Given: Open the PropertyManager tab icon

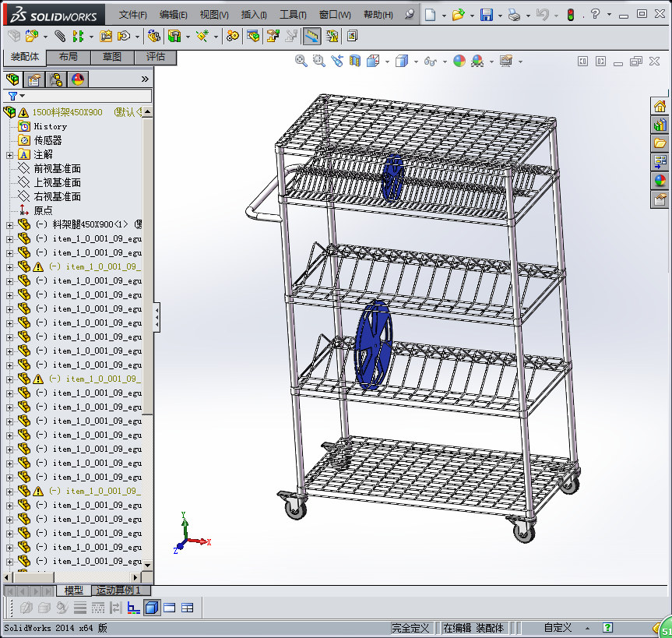Looking at the screenshot, I should (x=33, y=79).
